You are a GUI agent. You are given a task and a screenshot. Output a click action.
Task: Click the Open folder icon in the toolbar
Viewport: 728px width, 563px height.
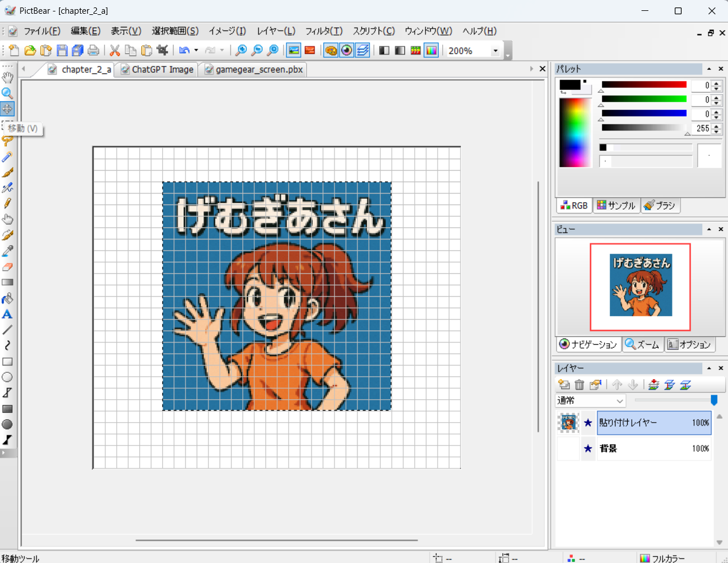(30, 50)
